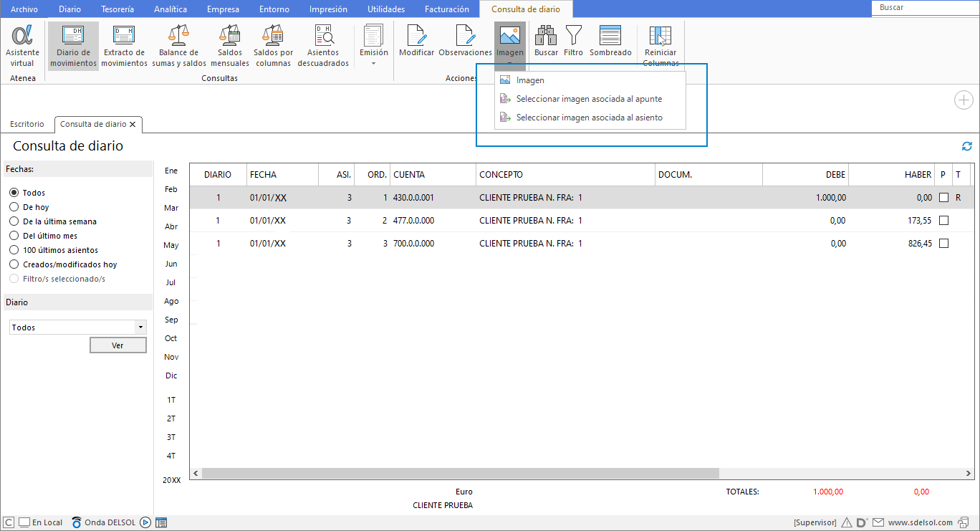The image size is (980, 531).
Task: Click the scrollbar right arrow
Action: click(x=969, y=474)
